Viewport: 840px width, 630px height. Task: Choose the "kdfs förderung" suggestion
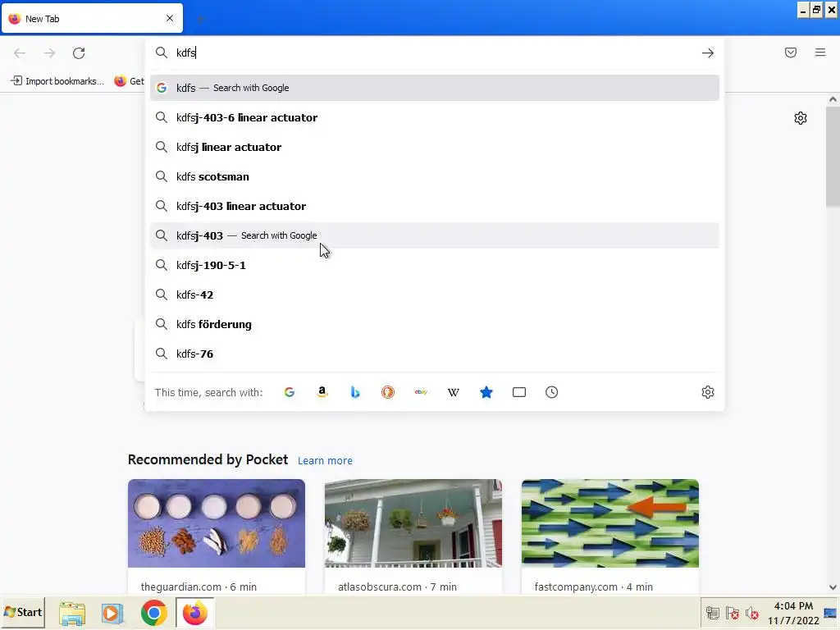coord(435,324)
